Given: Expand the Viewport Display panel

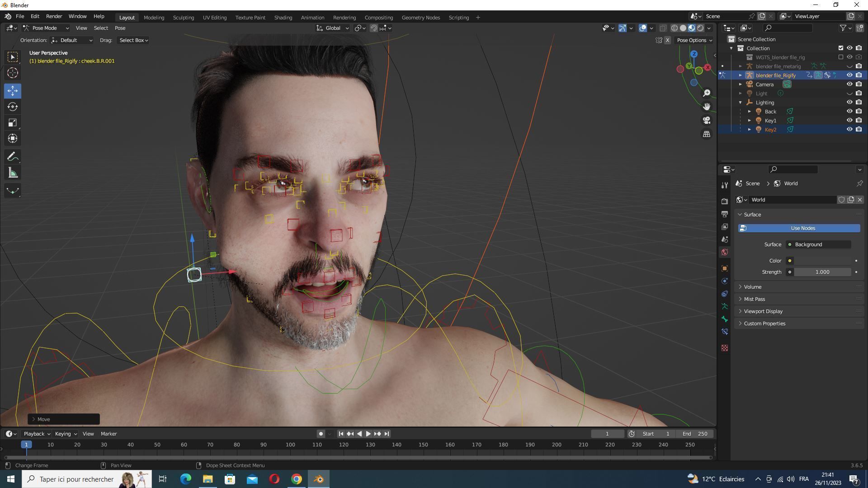Looking at the screenshot, I should pos(763,311).
